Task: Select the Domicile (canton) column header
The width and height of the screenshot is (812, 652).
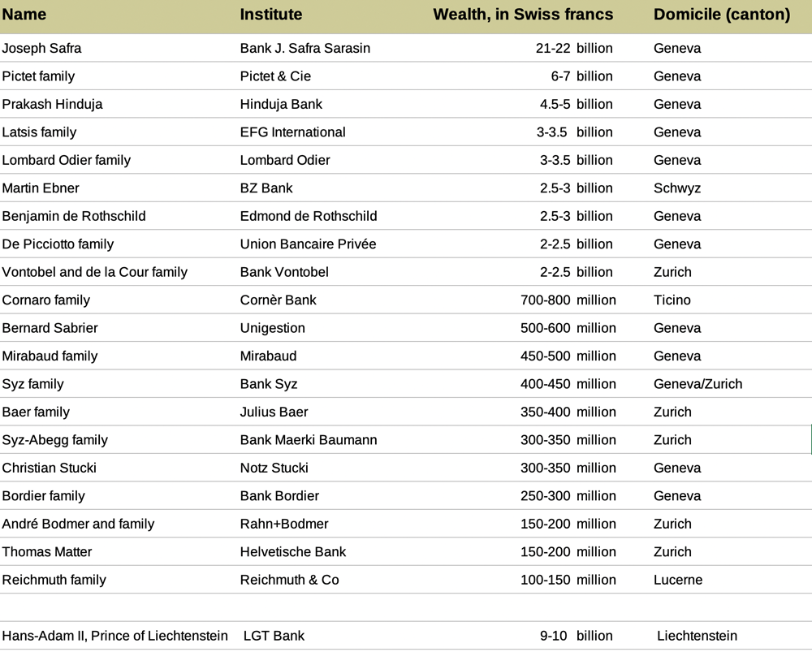Action: point(722,15)
